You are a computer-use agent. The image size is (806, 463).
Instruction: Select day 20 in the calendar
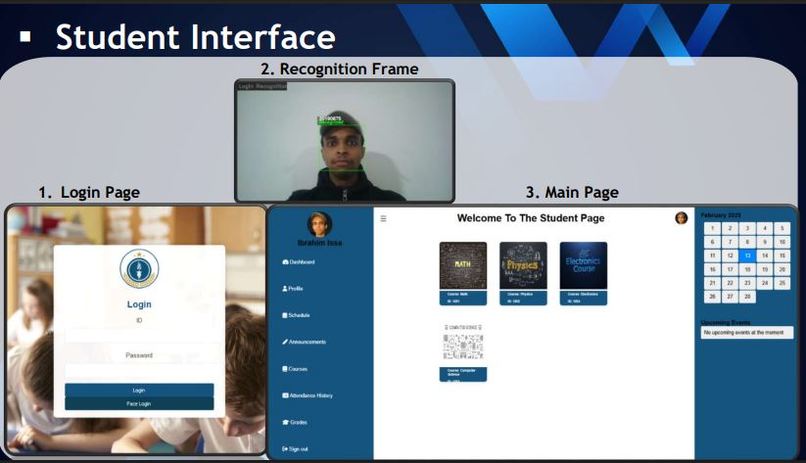tap(782, 269)
